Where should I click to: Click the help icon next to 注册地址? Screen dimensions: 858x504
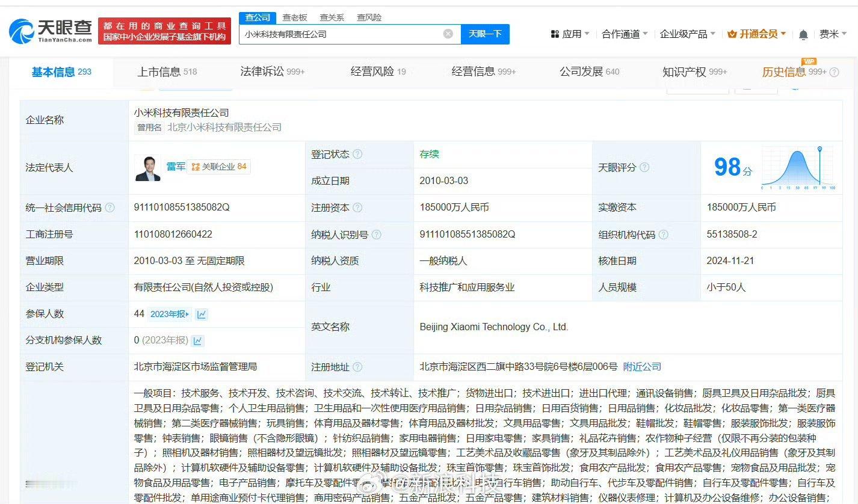tap(357, 367)
